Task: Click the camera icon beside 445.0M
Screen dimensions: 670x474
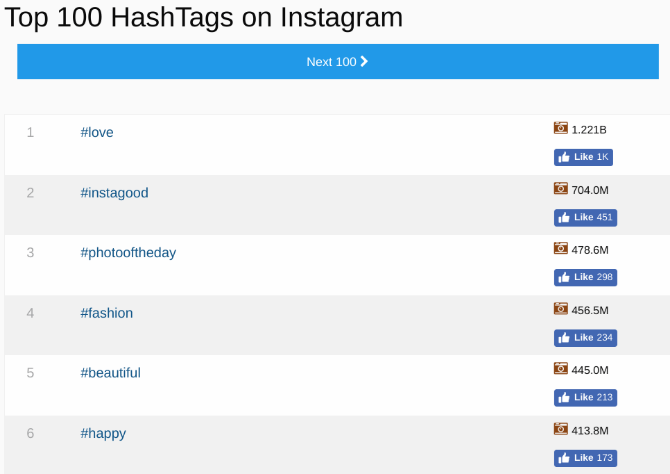Action: [x=561, y=369]
